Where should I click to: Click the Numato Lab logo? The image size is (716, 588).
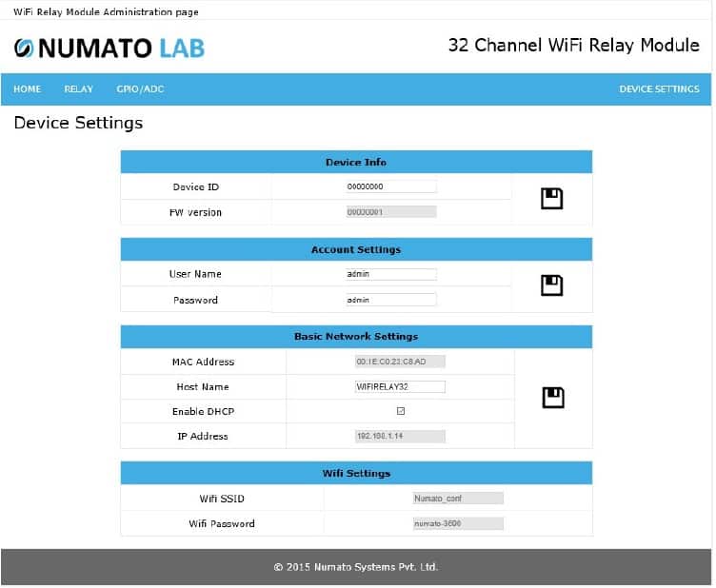(109, 47)
